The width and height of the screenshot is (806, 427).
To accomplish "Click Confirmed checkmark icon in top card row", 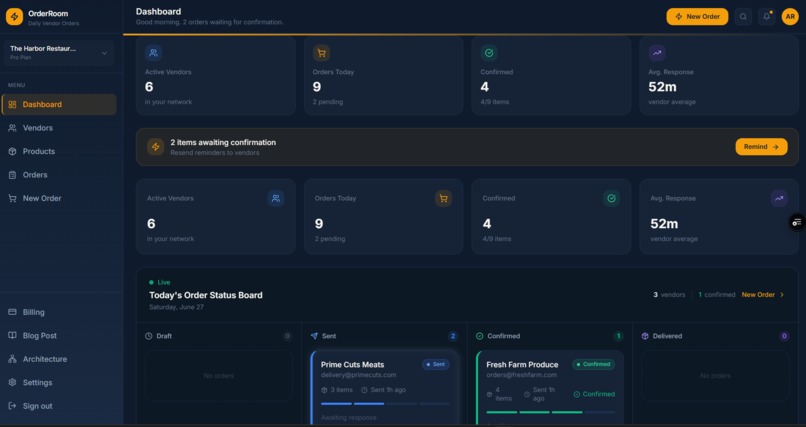I will click(489, 53).
